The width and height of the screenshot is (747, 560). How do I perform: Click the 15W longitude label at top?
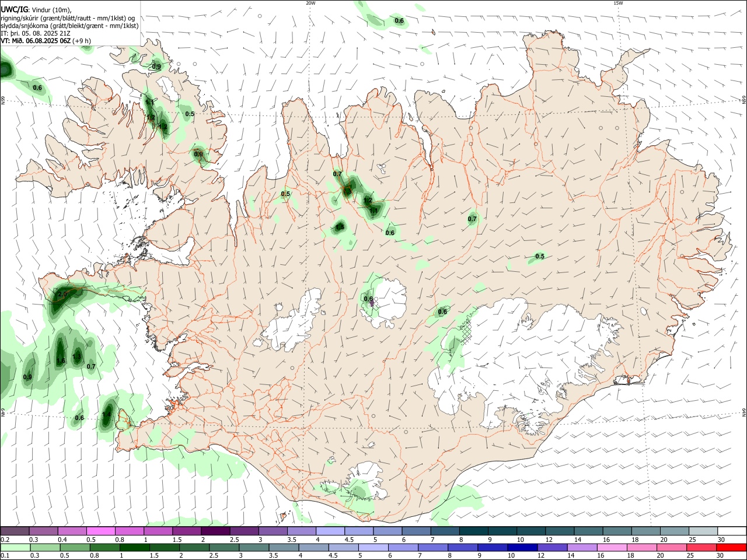[618, 3]
